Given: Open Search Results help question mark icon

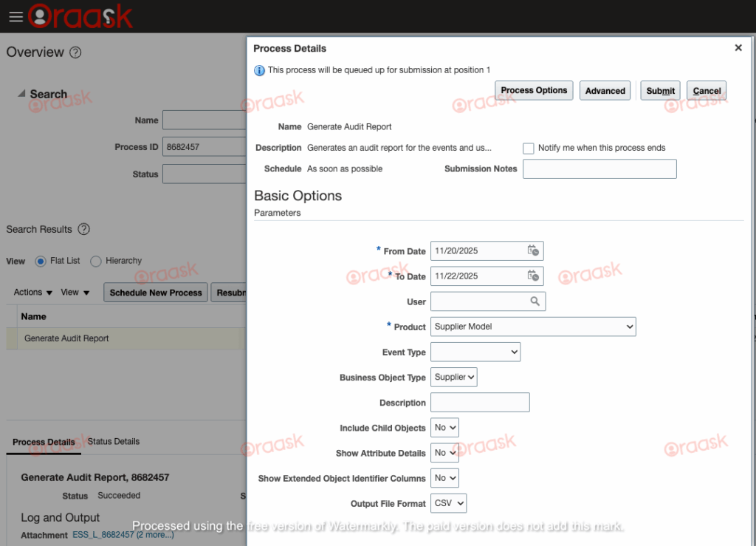Looking at the screenshot, I should click(84, 229).
